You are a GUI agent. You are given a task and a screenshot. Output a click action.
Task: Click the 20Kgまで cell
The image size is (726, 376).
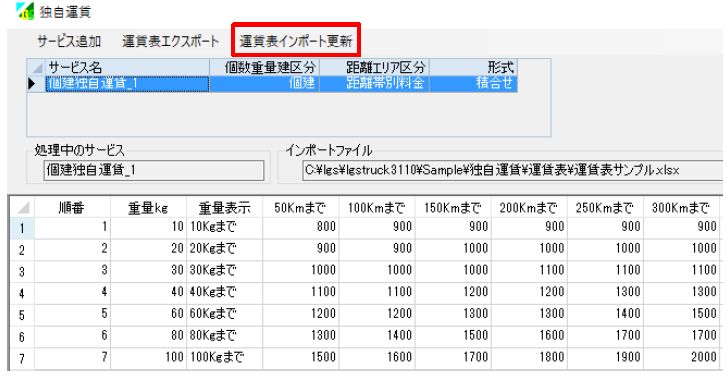pyautogui.click(x=225, y=249)
